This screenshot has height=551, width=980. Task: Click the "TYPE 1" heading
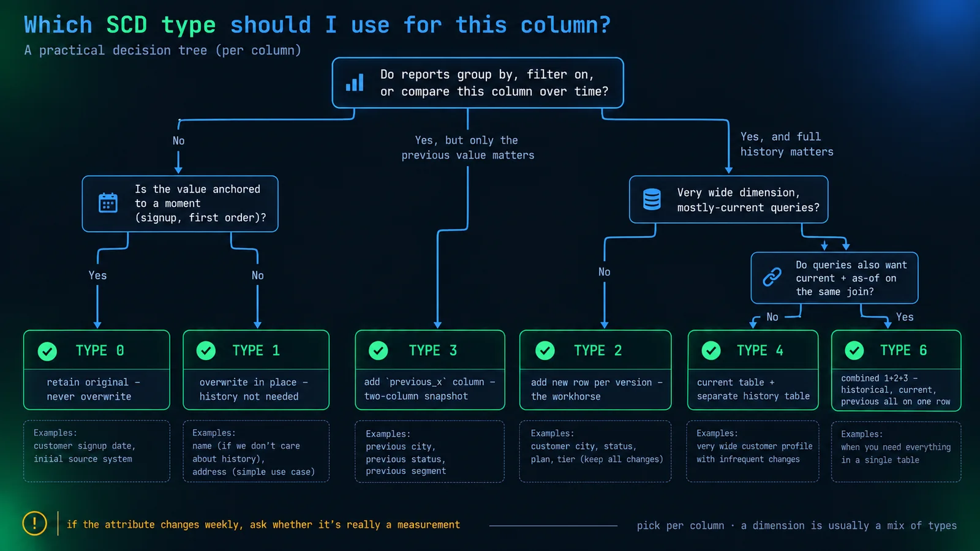pos(256,350)
